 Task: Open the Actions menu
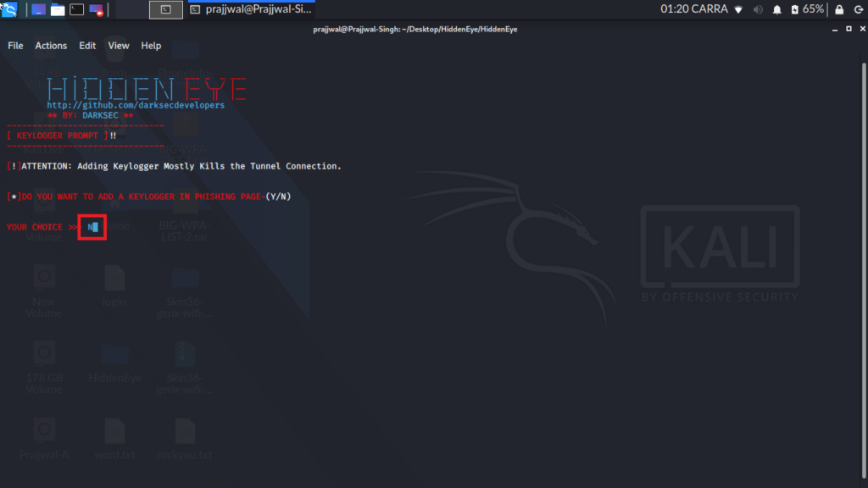[x=51, y=46]
